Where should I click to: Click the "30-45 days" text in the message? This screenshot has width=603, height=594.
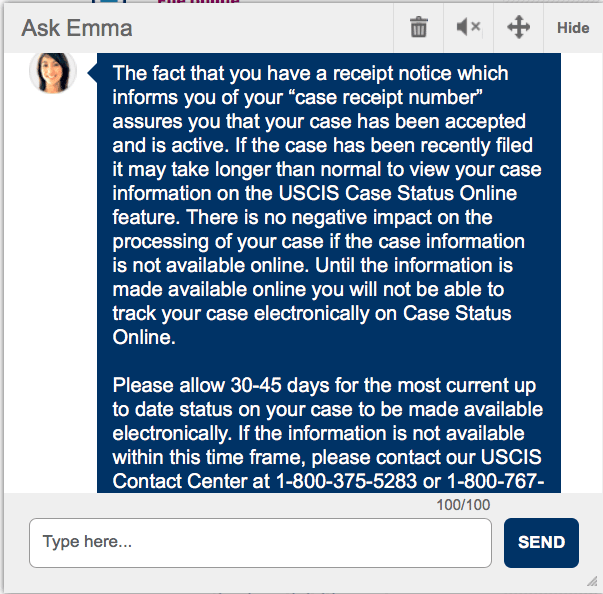pyautogui.click(x=279, y=385)
